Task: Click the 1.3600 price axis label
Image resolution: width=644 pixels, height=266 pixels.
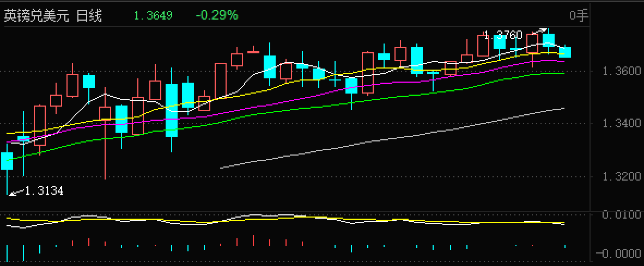Action: pos(622,71)
